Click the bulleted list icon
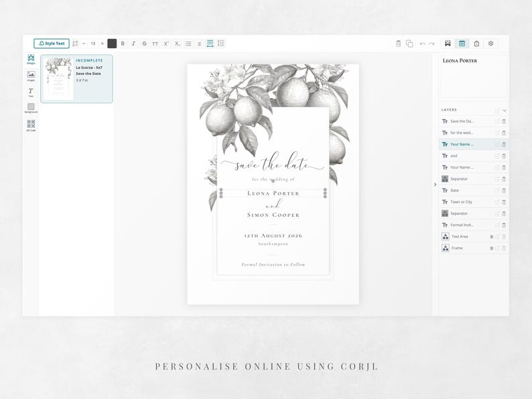The image size is (532, 399). click(188, 44)
